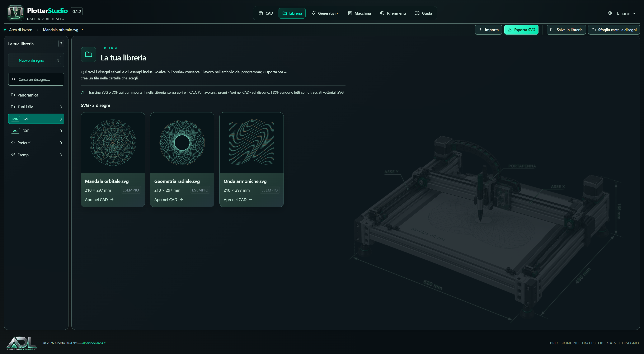644x354 pixels.
Task: Open the Riferimenti tab
Action: [393, 13]
